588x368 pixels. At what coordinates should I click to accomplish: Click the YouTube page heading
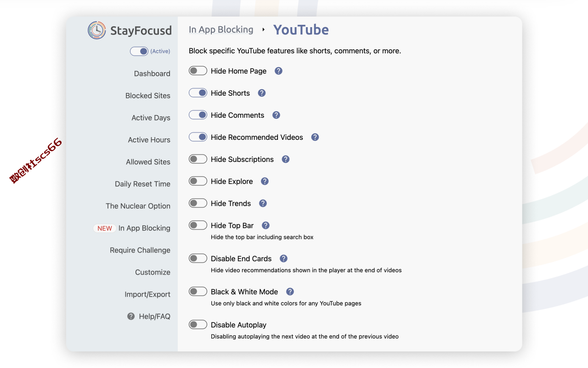tap(301, 29)
